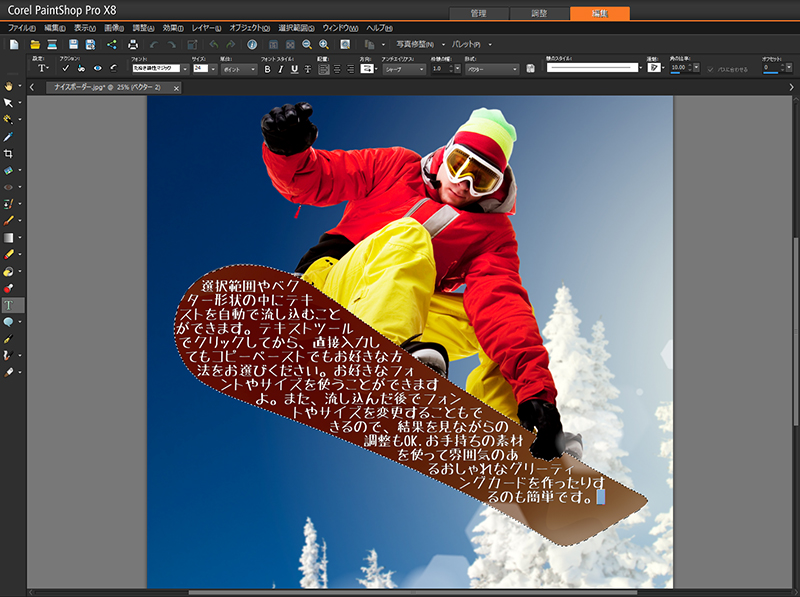Select the Preset Shape speech-bubble tool

click(8, 322)
